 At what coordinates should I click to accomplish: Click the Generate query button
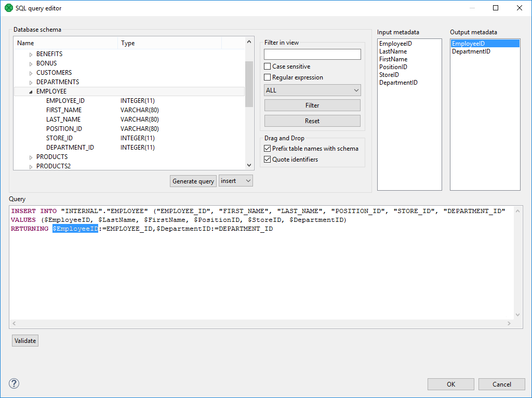pyautogui.click(x=193, y=181)
